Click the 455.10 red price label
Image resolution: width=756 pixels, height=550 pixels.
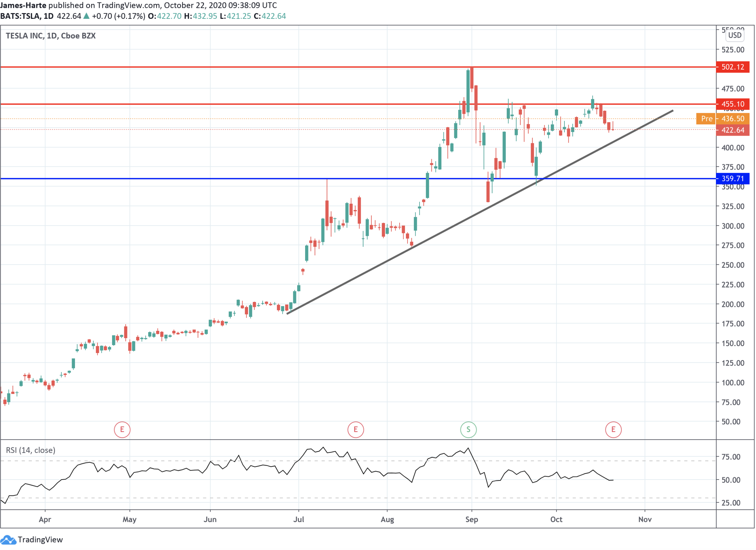[x=733, y=104]
